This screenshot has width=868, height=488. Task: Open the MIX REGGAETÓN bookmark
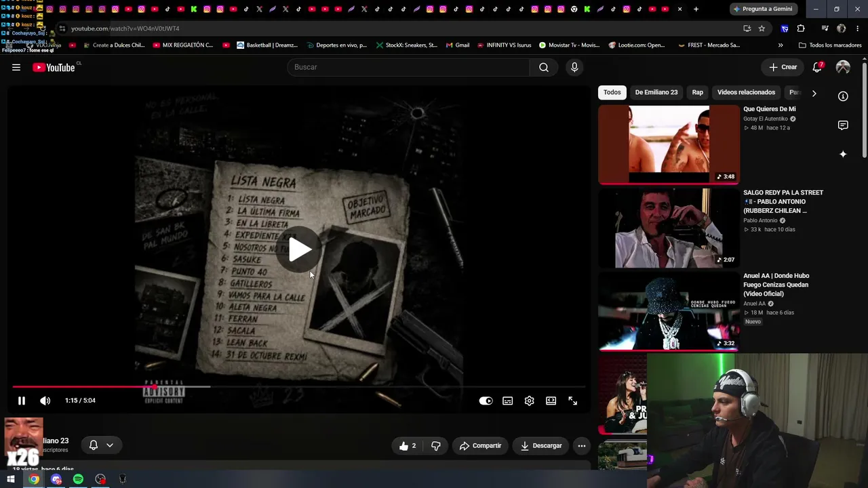pyautogui.click(x=183, y=45)
